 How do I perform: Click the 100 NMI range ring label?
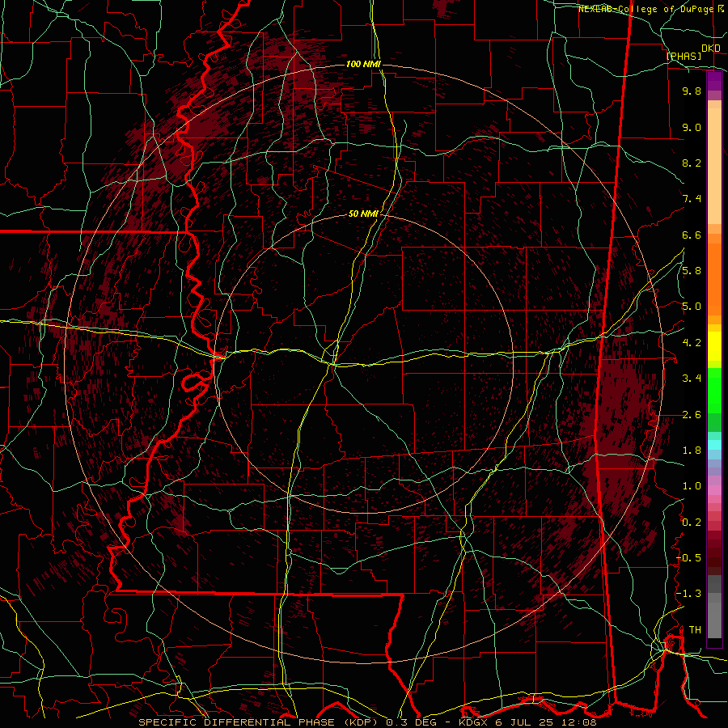(x=363, y=64)
